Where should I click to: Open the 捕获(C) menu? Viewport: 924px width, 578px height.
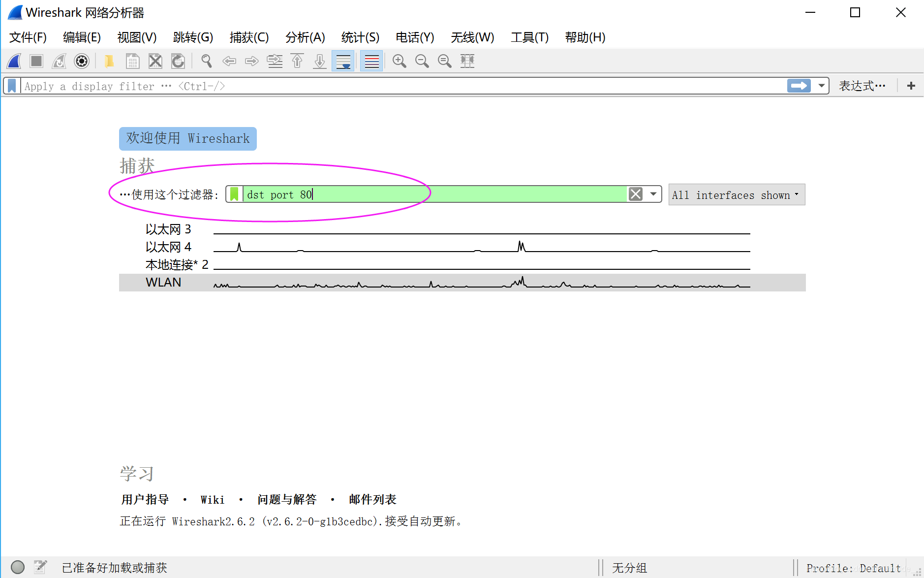click(249, 37)
